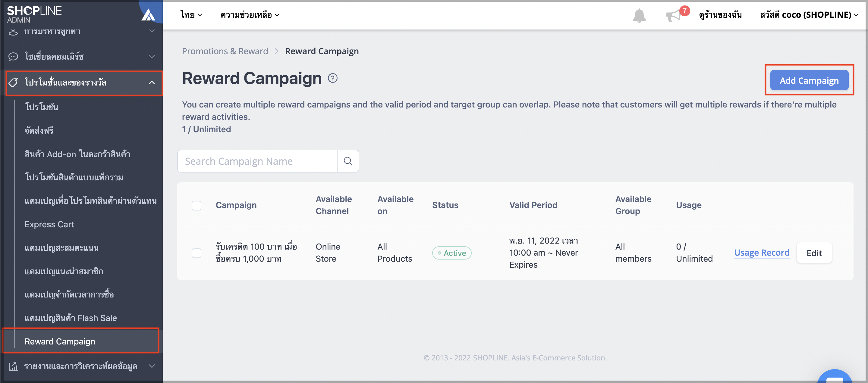The width and height of the screenshot is (868, 383).
Task: Click the search magnifier button
Action: (348, 161)
